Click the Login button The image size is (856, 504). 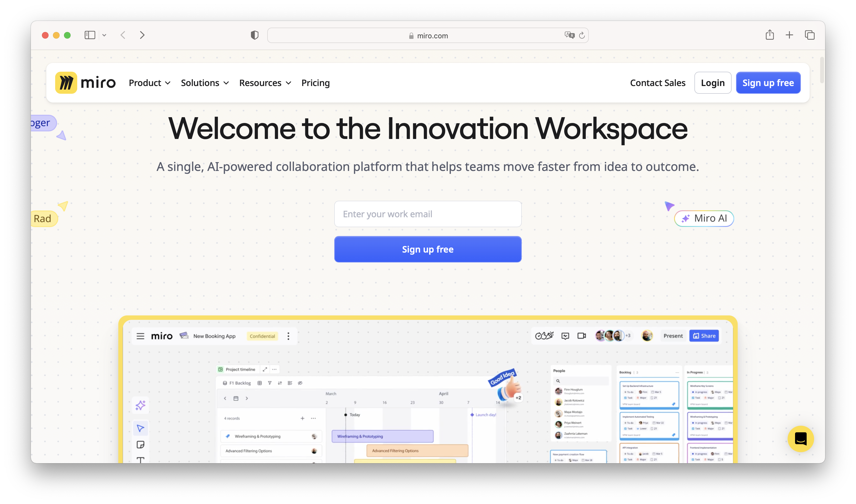[712, 83]
